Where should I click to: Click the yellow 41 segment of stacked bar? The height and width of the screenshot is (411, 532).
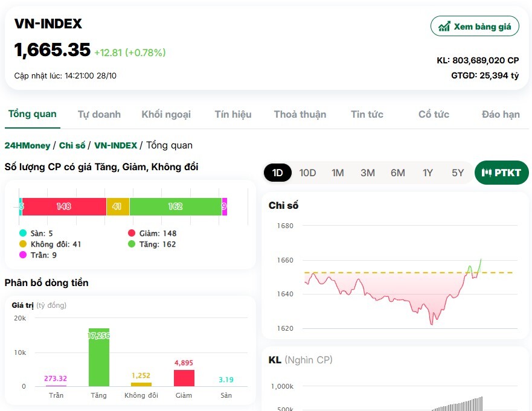pyautogui.click(x=118, y=206)
